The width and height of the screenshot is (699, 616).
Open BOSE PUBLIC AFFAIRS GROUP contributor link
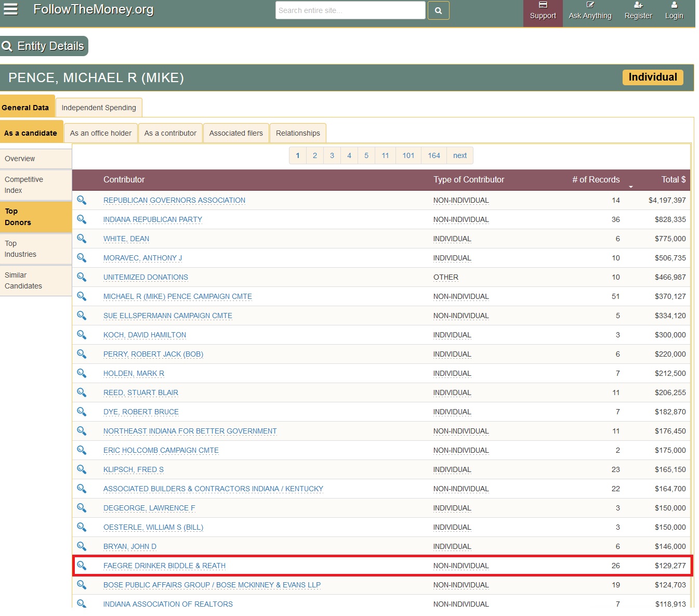click(212, 585)
